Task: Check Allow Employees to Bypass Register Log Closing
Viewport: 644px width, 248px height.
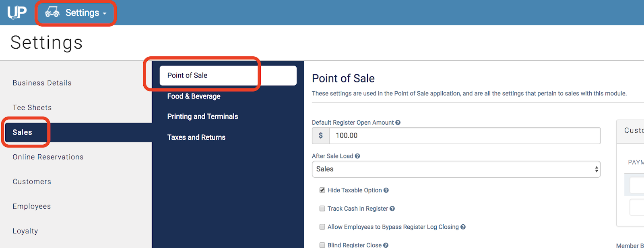Action: tap(322, 227)
